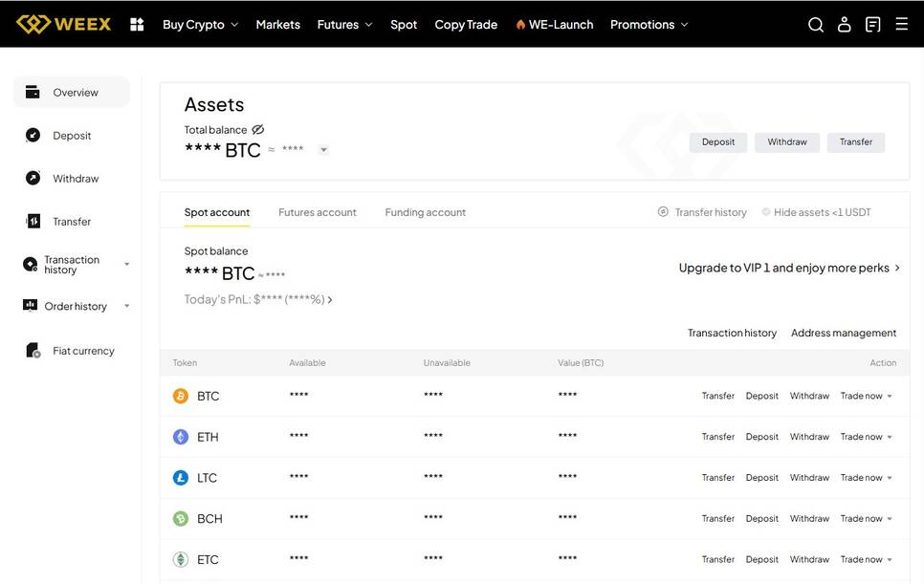Screen dimensions: 924x584
Task: Open Markets in top navigation
Action: pyautogui.click(x=278, y=25)
